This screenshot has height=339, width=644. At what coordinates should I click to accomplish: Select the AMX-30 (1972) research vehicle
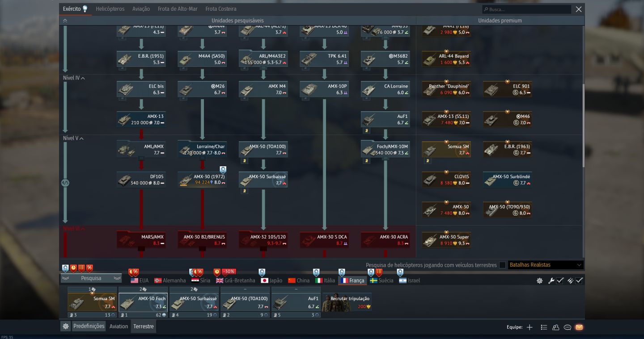202,180
